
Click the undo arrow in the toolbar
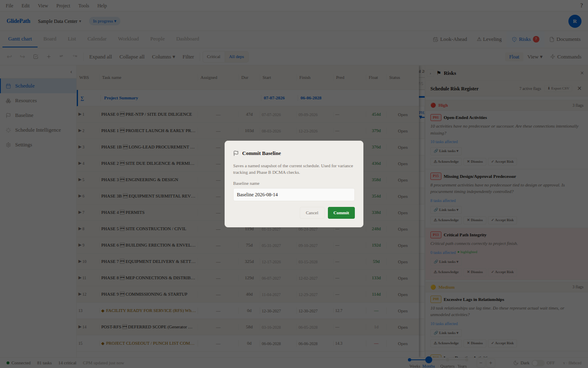[9, 56]
